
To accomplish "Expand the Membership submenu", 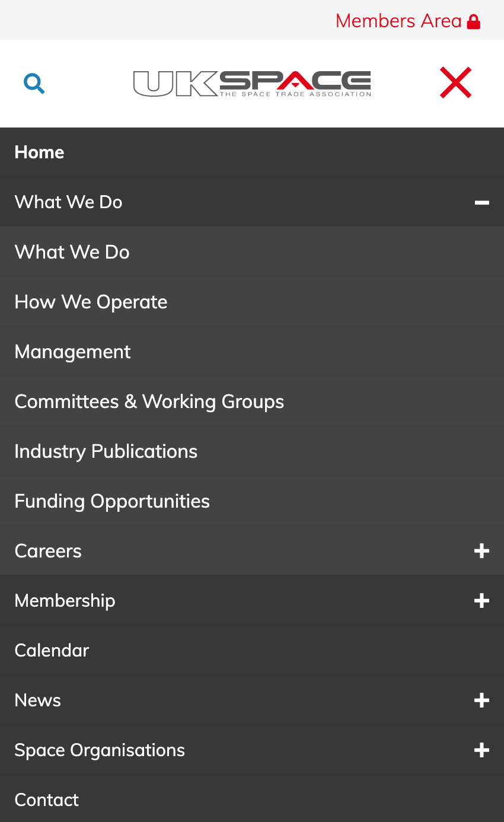I will click(x=481, y=601).
